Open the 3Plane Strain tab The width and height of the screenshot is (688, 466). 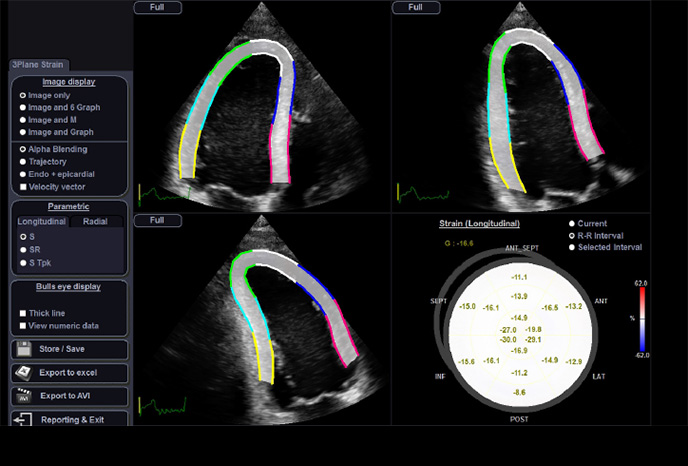point(37,65)
